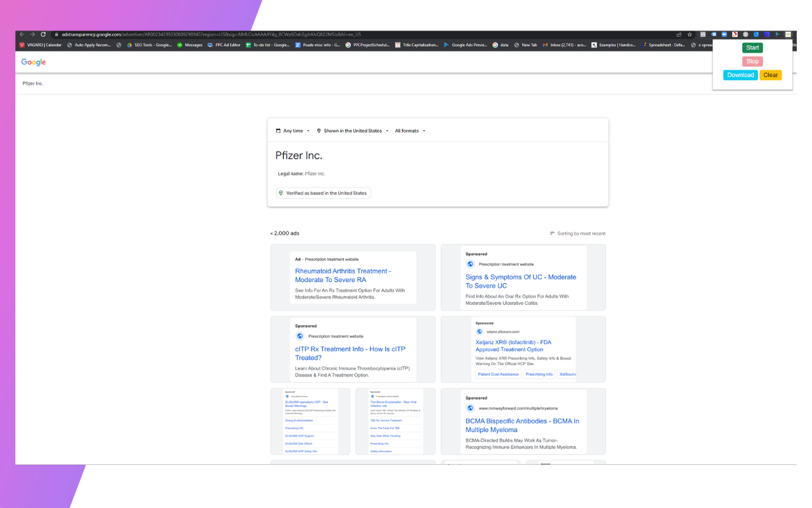Click the sort icon beside 'Sorting by most recent'
812x508 pixels.
tap(552, 234)
